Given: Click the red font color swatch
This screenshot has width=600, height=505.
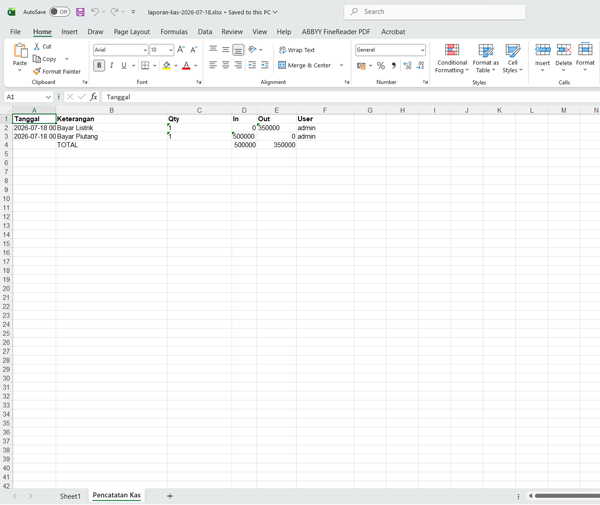Looking at the screenshot, I should [186, 66].
